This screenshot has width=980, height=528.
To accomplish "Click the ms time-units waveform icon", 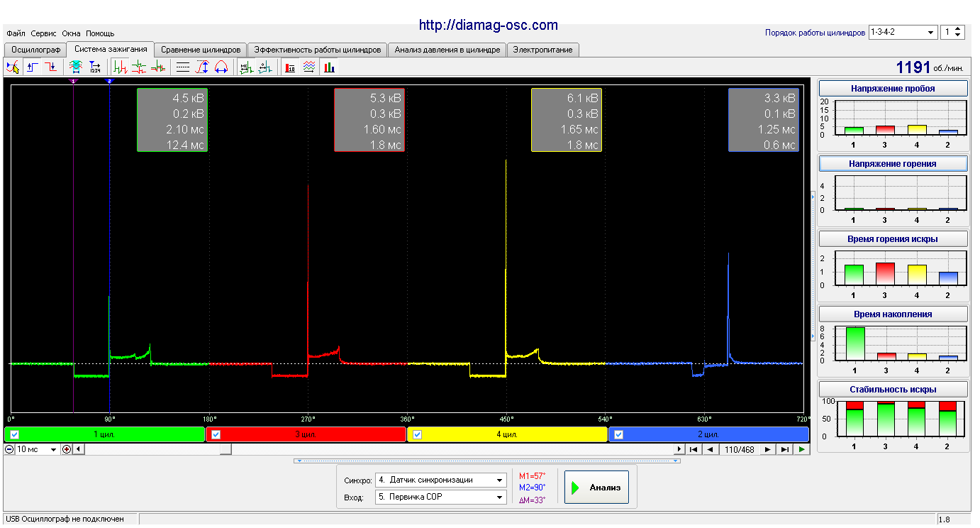I will [246, 67].
